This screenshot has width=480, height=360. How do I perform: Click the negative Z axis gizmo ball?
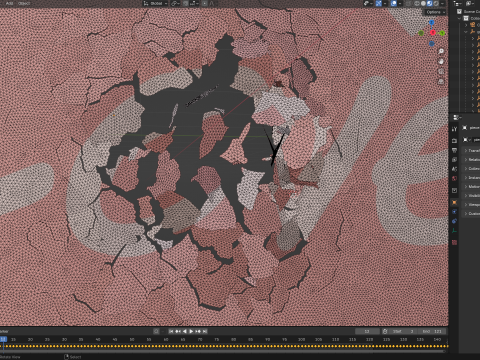pos(432,43)
